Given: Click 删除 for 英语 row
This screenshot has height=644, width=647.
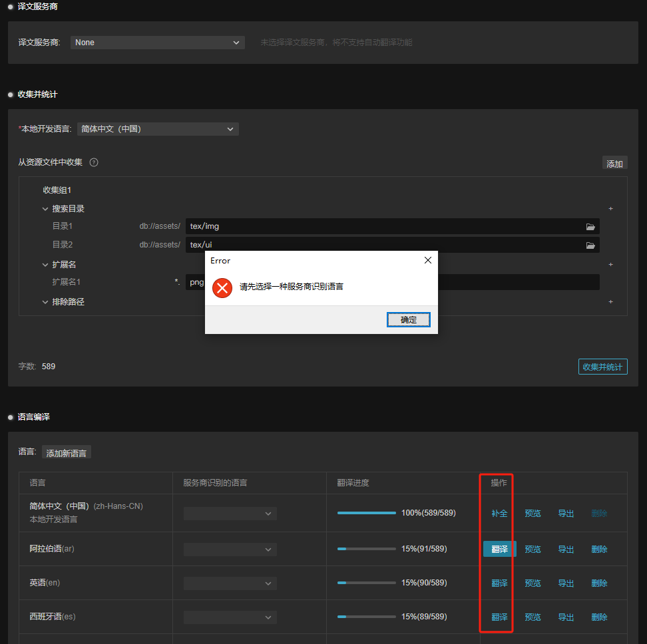Looking at the screenshot, I should pos(599,583).
